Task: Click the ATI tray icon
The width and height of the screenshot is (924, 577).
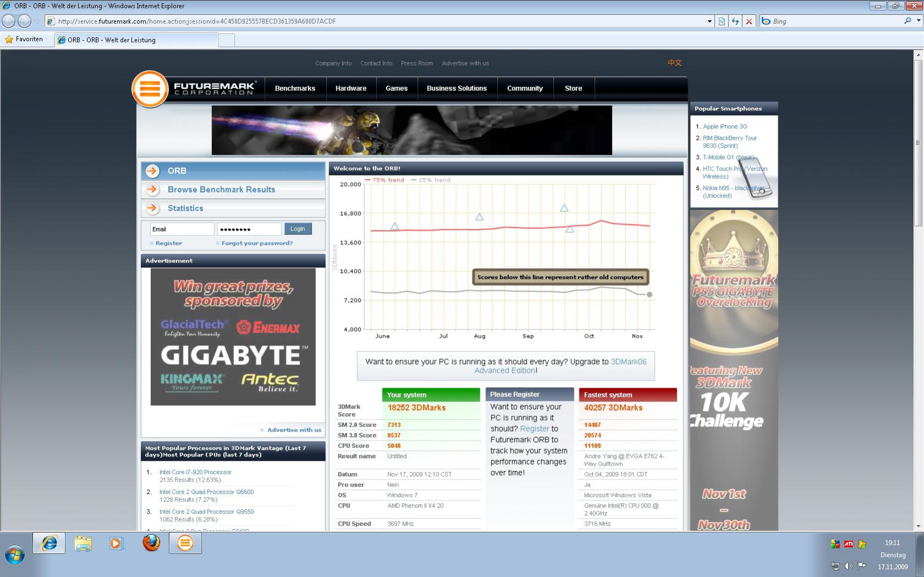Action: point(849,544)
